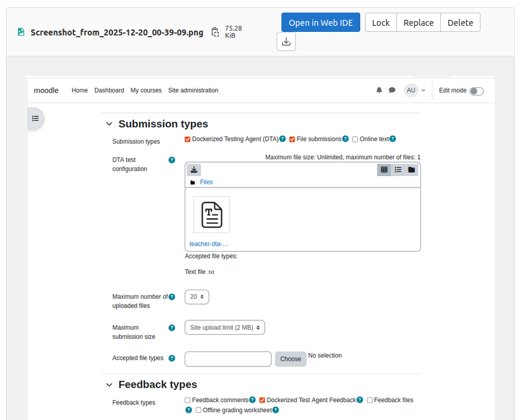Open help for Maximum number of uploaded files
The height and width of the screenshot is (420, 522).
pos(172,297)
